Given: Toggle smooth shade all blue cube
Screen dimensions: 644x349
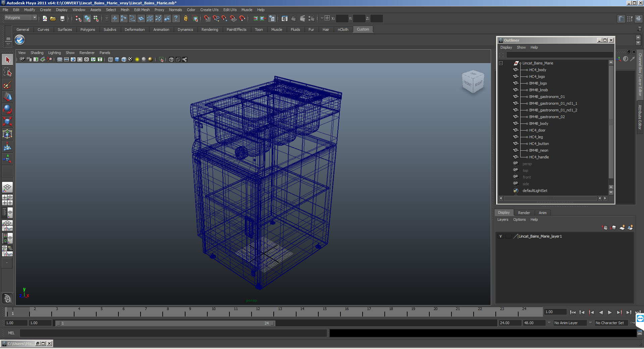Looking at the screenshot, I should tap(117, 59).
